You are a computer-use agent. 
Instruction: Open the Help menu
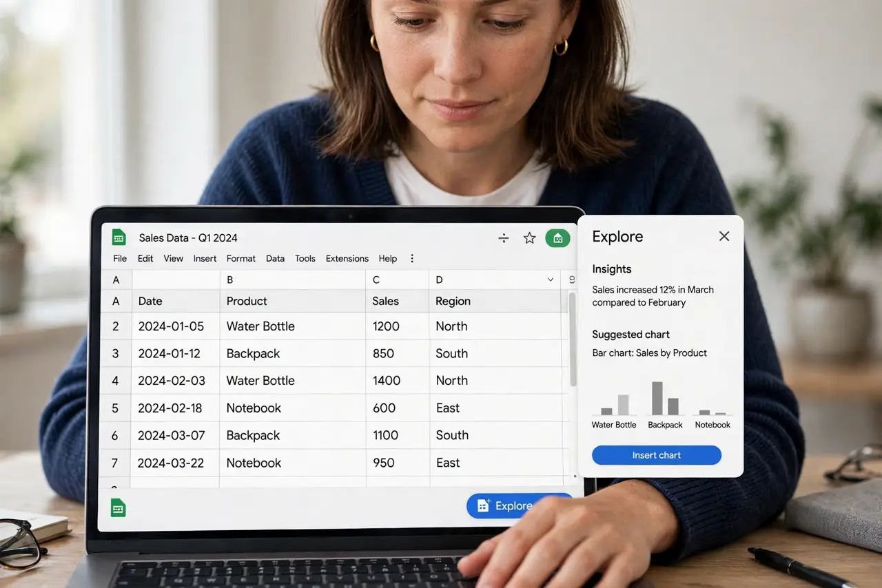click(388, 259)
